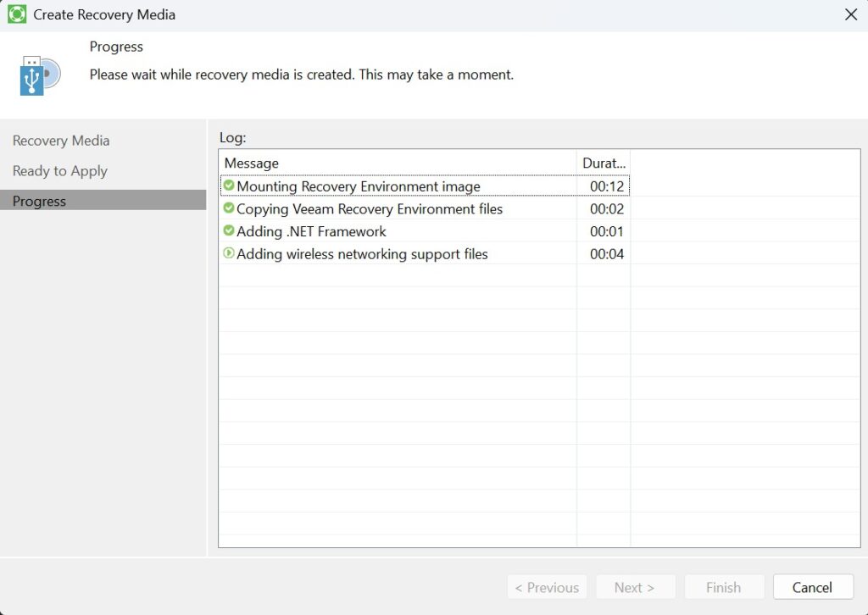
Task: Click green checkmark beside Mounting Recovery Environment image
Action: [x=229, y=186]
